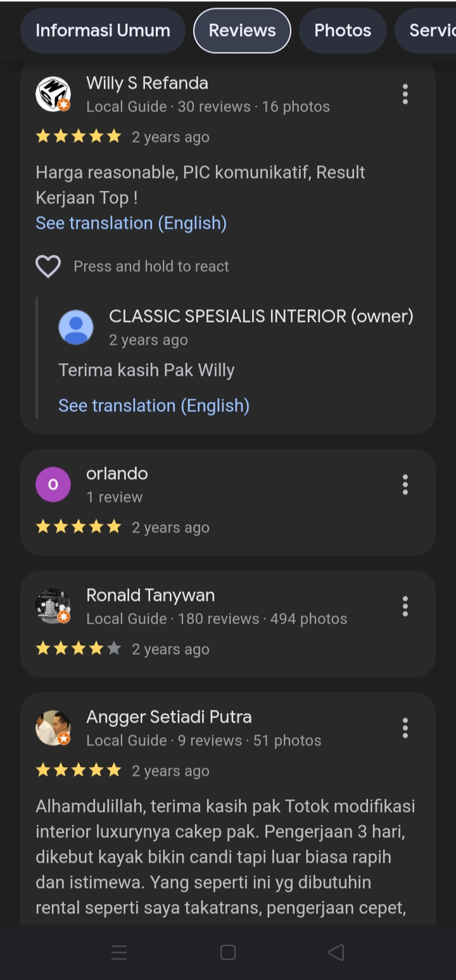The image size is (456, 980).
Task: Open the recent apps menu button
Action: coord(119,952)
